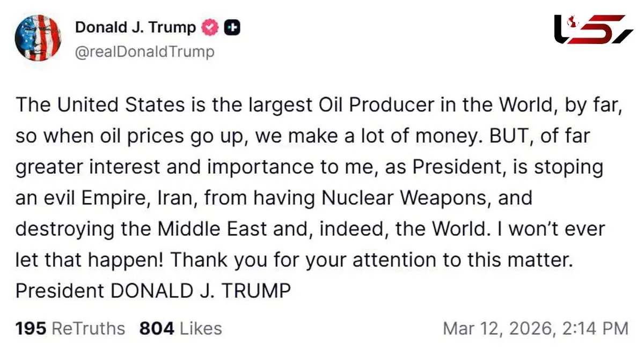Click the number 195 before ReTruths
The width and height of the screenshot is (644, 356).
tap(31, 328)
